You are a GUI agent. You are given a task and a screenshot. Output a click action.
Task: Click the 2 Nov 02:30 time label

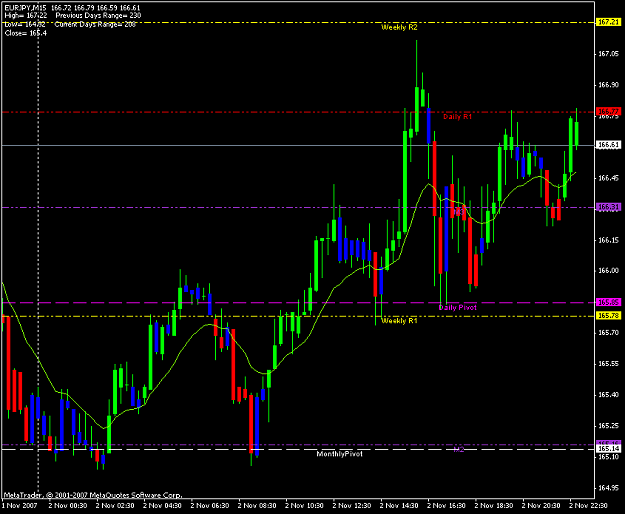click(x=115, y=506)
